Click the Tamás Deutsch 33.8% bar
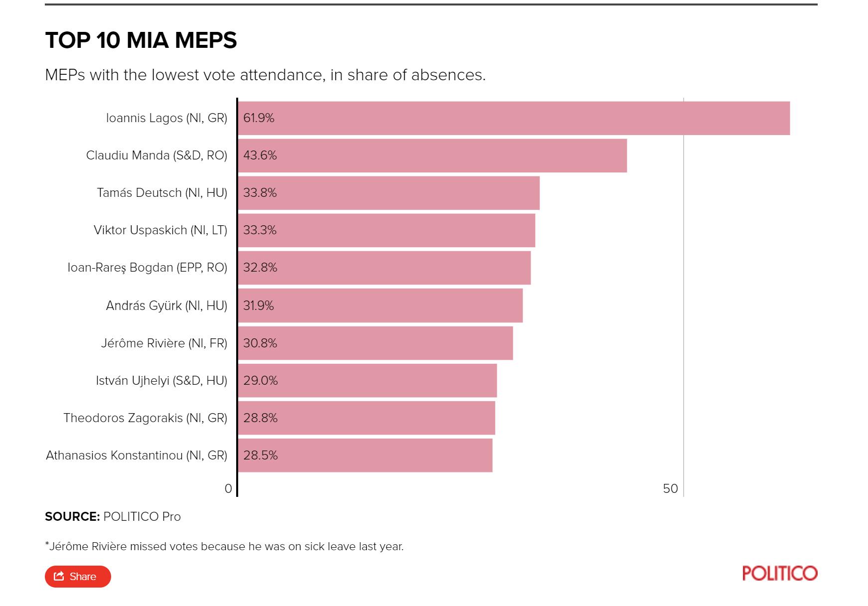Viewport: 868px width, 606px height. pyautogui.click(x=389, y=193)
